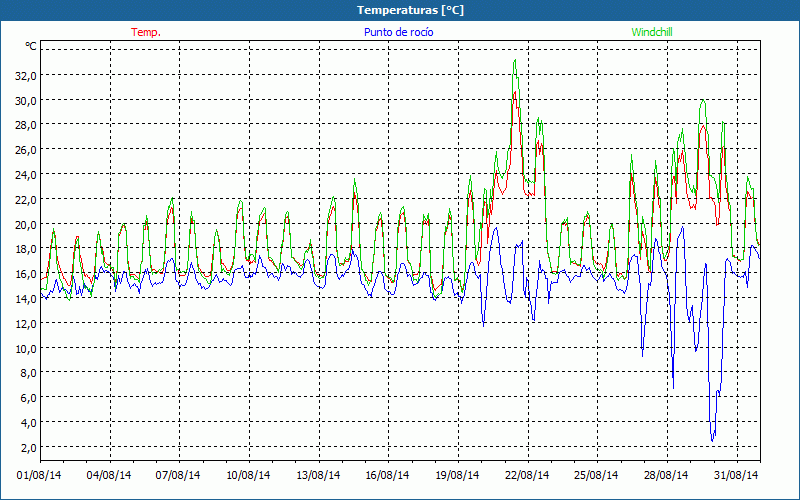Click the 16,0 y-axis value
This screenshot has height=500, width=800.
tap(26, 274)
